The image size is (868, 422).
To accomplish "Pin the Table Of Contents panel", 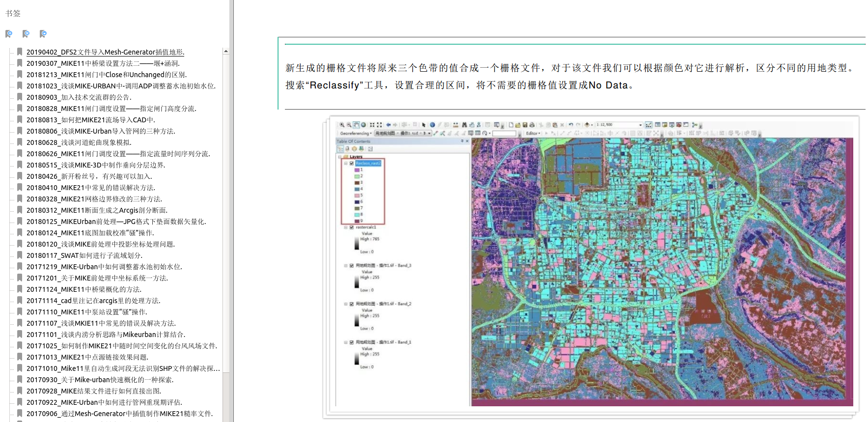I will 462,141.
